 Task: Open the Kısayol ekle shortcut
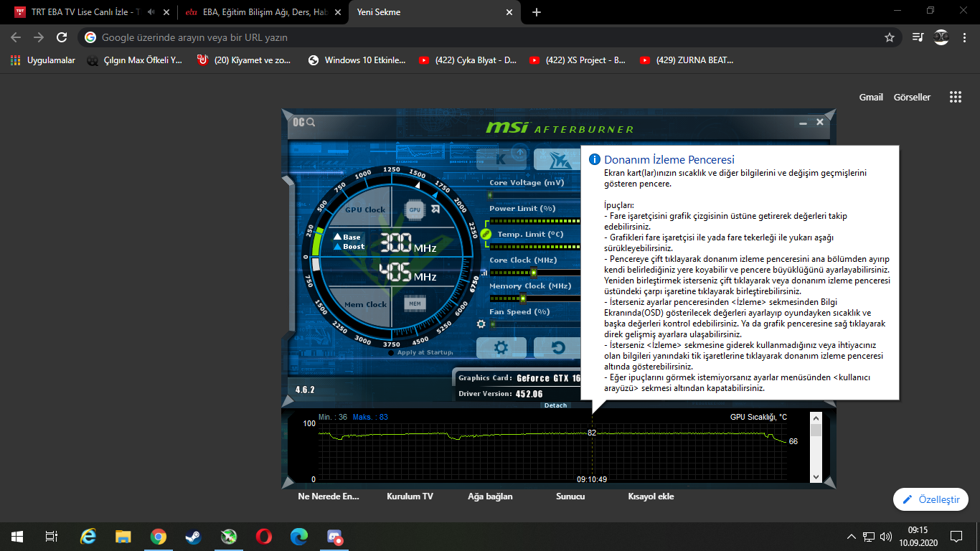point(651,496)
